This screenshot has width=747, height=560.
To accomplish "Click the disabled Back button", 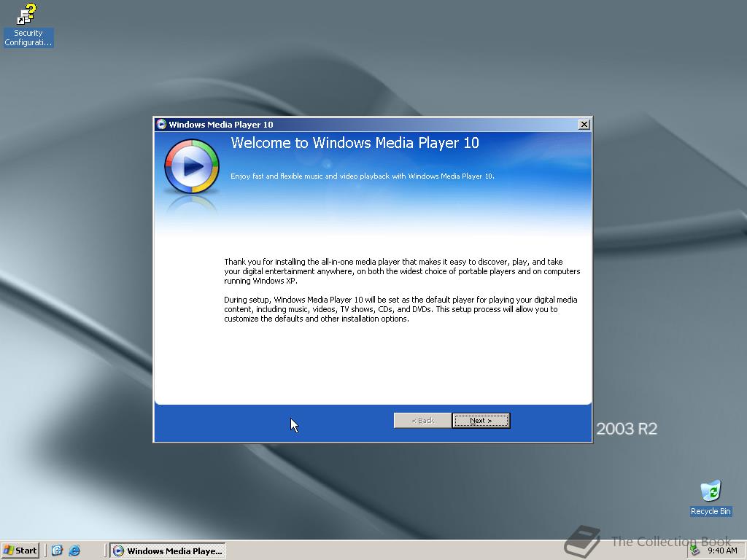I will tap(422, 421).
